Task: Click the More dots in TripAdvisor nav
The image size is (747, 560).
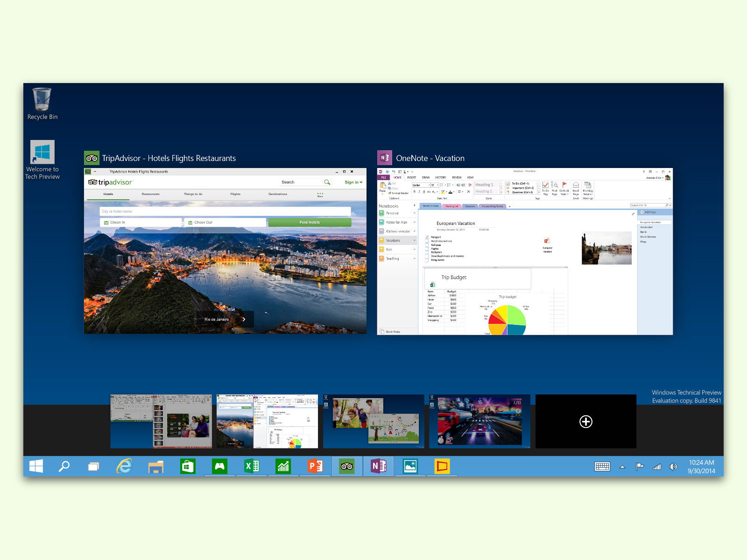Action: pos(320,194)
